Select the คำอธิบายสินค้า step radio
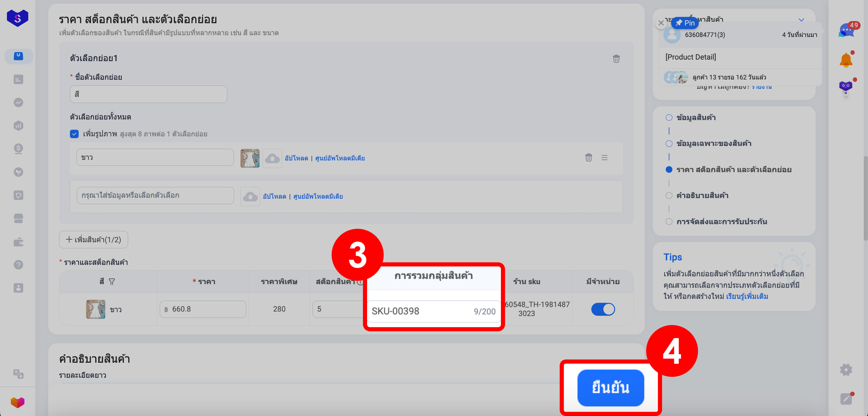 click(x=669, y=196)
